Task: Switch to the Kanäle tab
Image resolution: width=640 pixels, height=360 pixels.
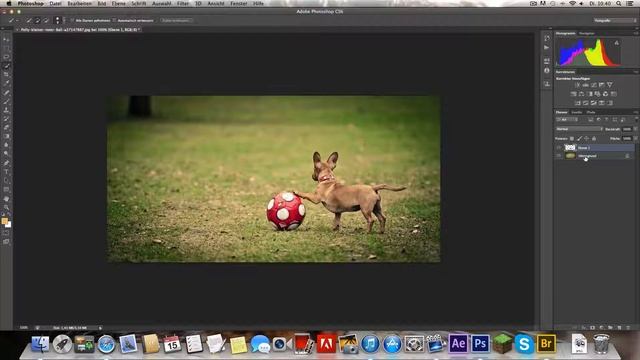Action: tap(577, 112)
